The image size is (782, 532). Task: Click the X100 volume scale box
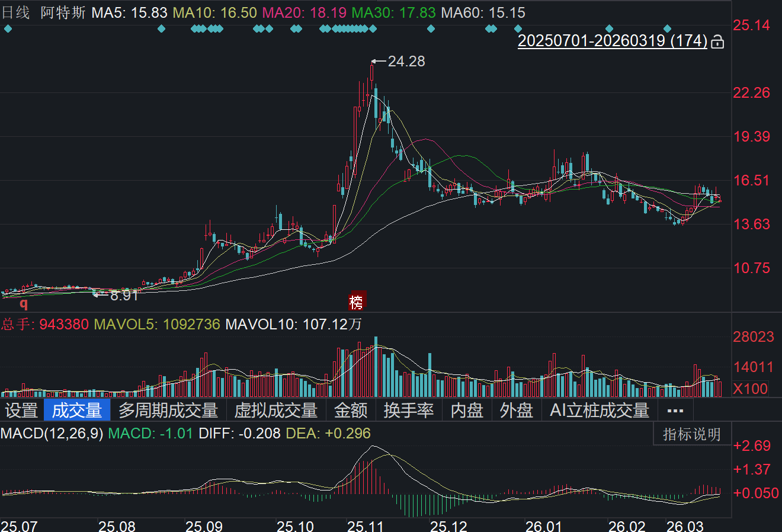pos(751,389)
